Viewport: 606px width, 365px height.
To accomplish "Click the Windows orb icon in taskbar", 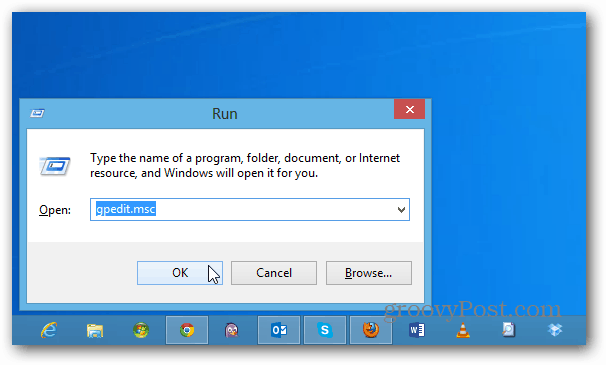I will pos(141,330).
